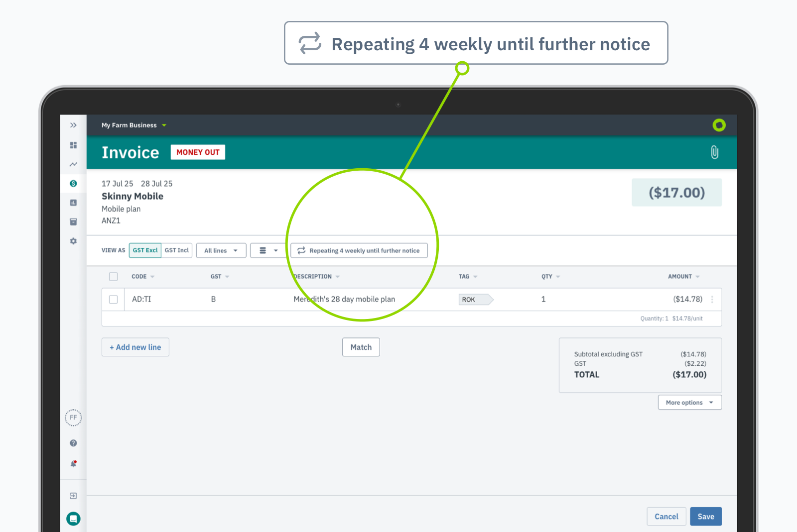This screenshot has width=797, height=532.
Task: Open the dashboard panel from the sidebar
Action: pyautogui.click(x=73, y=145)
